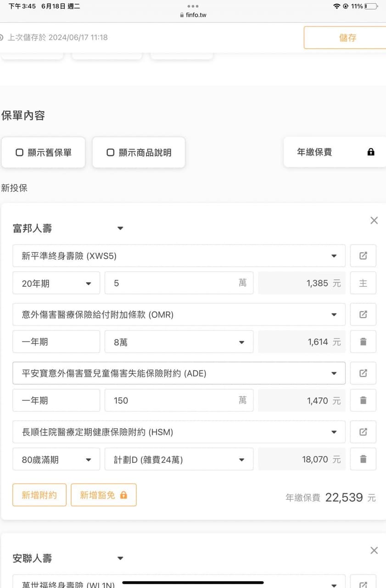Screen dimensions: 386x588
Task: Expand the 富邦人壽 company dropdown
Action: [x=120, y=228]
